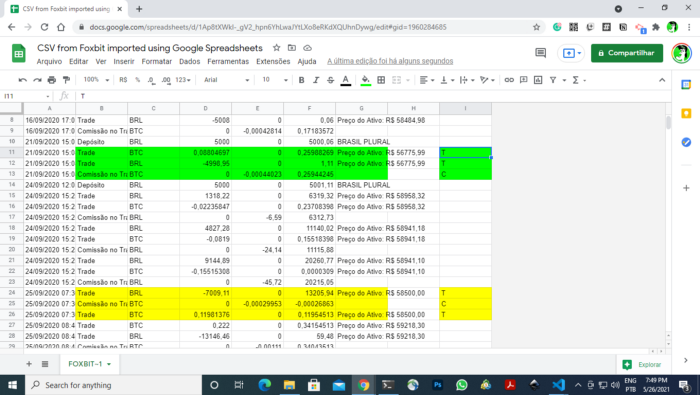Screen dimensions: 700x395
Task: Open the Editar menu
Action: click(x=79, y=62)
